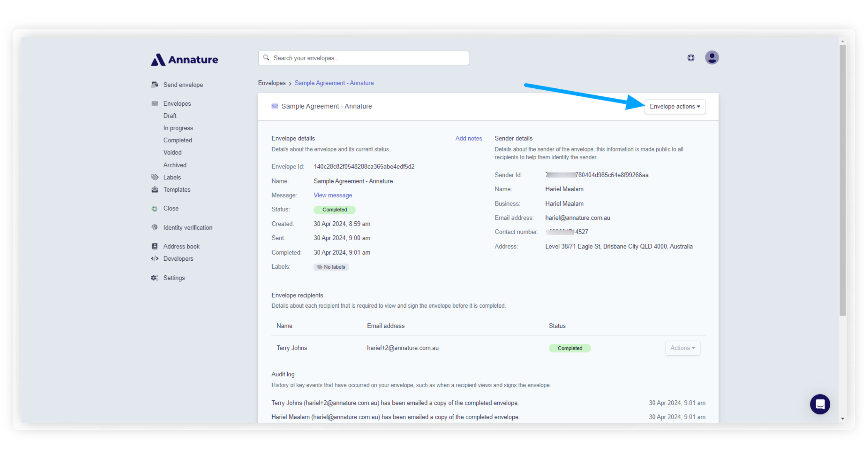Click the Audit log heading
This screenshot has height=460, width=868.
click(283, 374)
